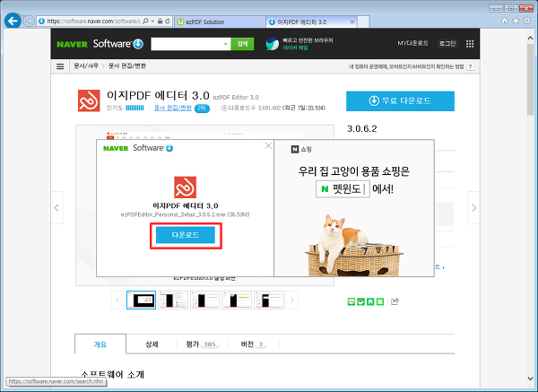This screenshot has height=392, width=538.
Task: Click the Naver Whale browser logo icon
Action: (273, 44)
